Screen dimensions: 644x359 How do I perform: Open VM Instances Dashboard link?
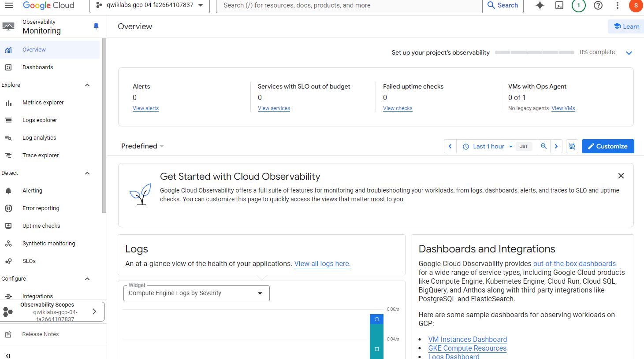[468, 339]
